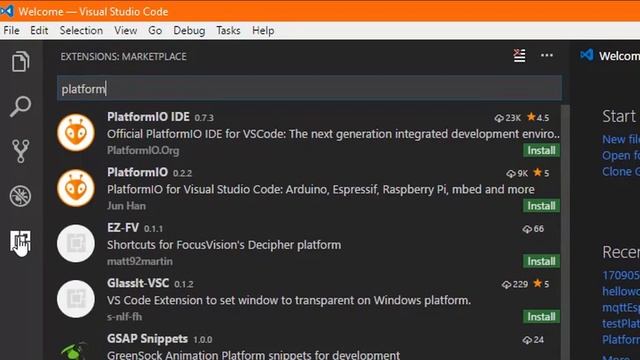Click publisher name s-nlf-fh
640x360 pixels.
[x=124, y=317]
